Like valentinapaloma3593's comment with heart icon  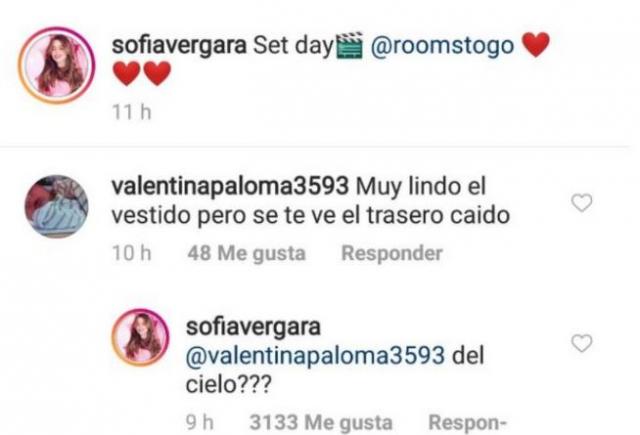pos(582,203)
